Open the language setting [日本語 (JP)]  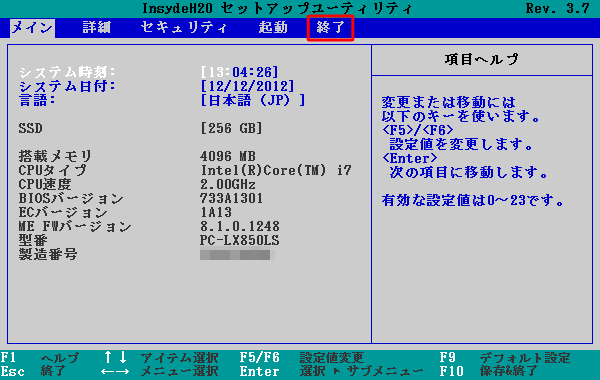[253, 100]
